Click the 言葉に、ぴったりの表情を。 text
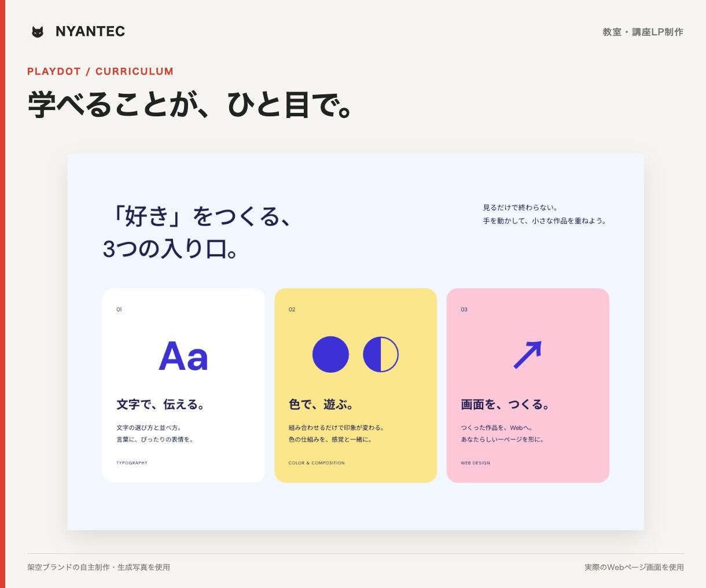Viewport: 706px width, 588px height. 156,439
